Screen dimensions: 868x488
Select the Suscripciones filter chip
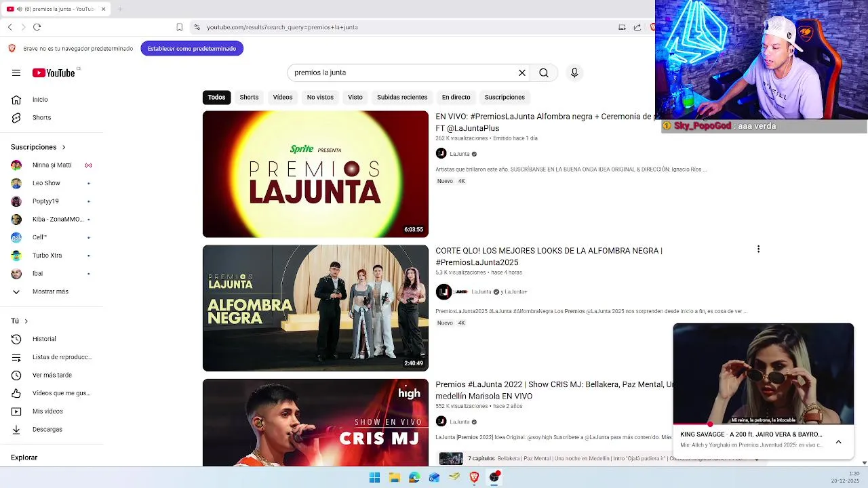point(505,97)
